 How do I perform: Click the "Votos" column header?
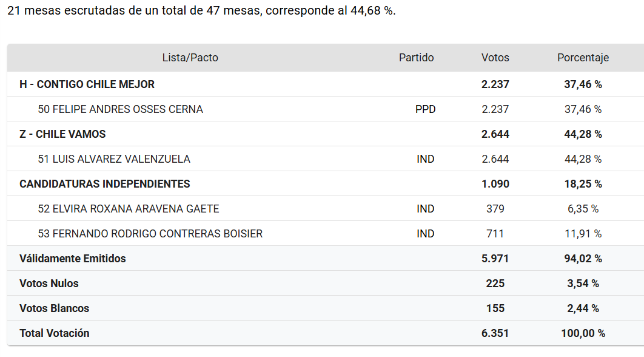(495, 58)
